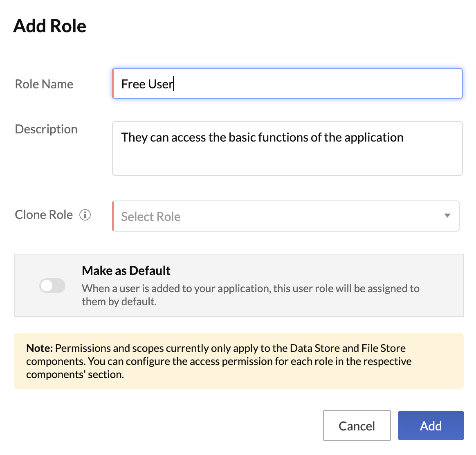The image size is (476, 455).
Task: Click the info icon beside Clone Role
Action: [x=85, y=215]
